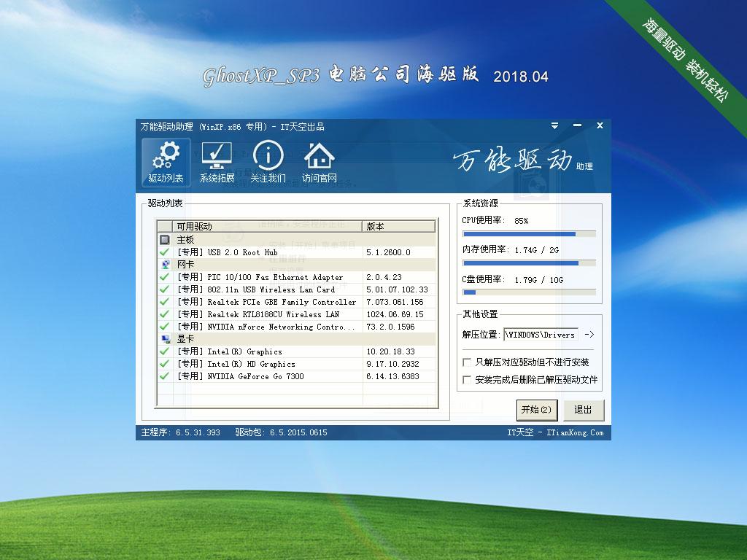The image size is (747, 560).
Task: Click the 网卡 network adapter icon
Action: pyautogui.click(x=166, y=264)
